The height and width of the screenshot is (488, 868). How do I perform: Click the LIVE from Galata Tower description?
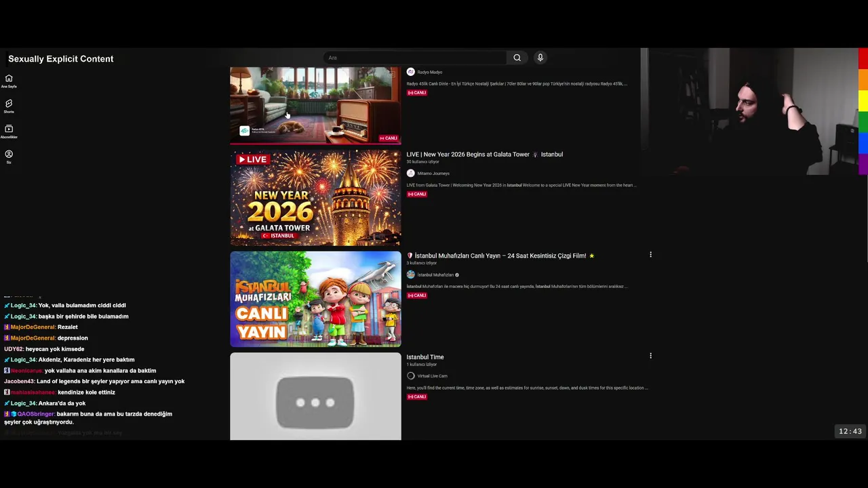pos(521,185)
